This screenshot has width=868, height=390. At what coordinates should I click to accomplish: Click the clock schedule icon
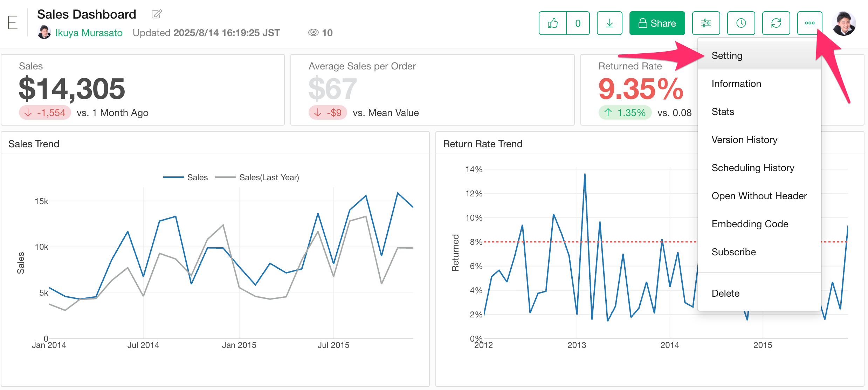(741, 23)
